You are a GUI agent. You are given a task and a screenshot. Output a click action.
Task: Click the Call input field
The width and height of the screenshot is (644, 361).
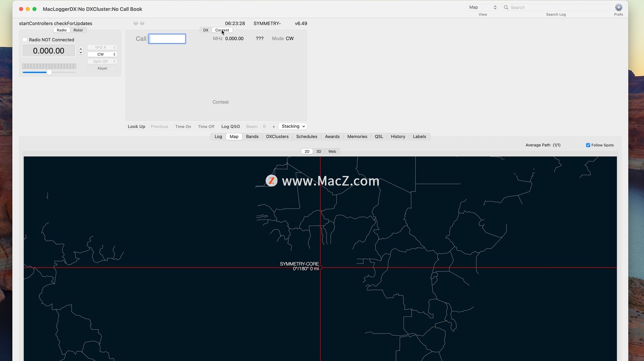coord(167,39)
